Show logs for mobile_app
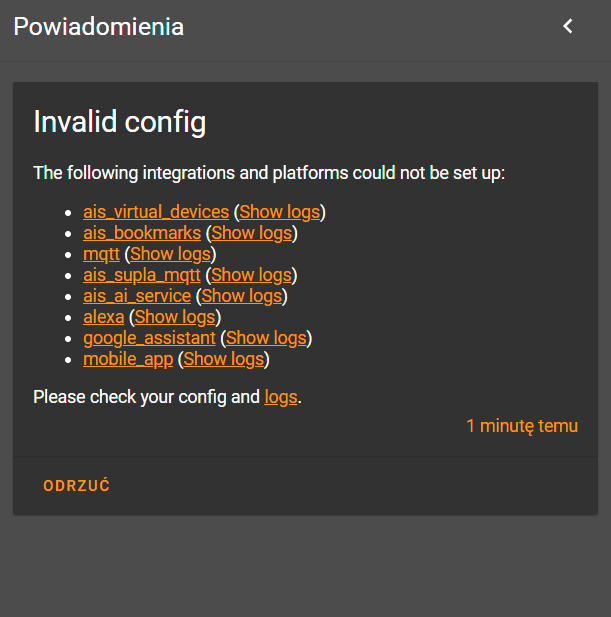 pyautogui.click(x=224, y=359)
